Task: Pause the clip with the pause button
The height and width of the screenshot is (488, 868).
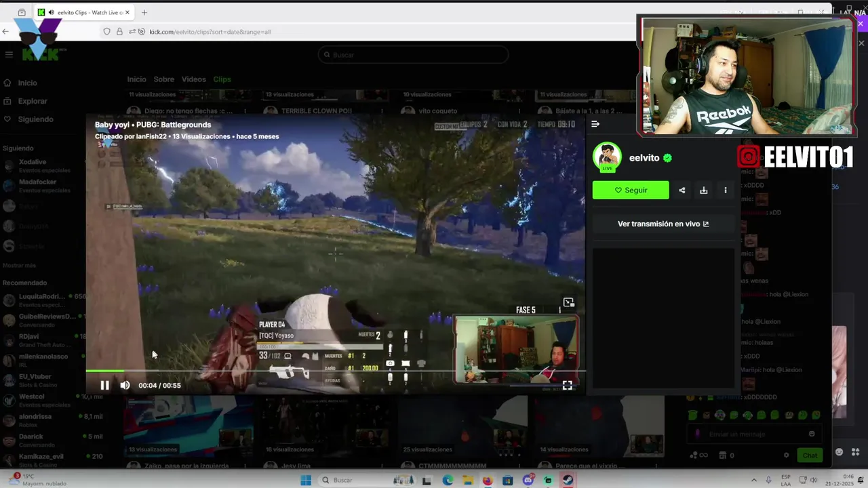Action: click(x=104, y=385)
